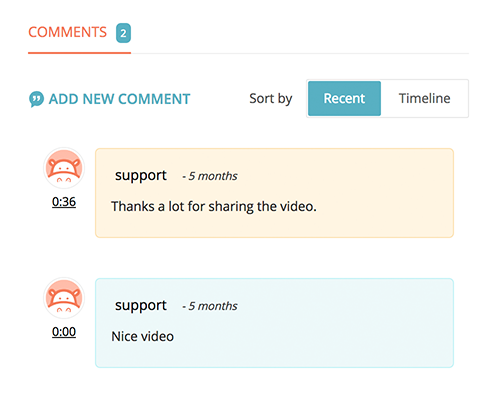
Task: Open the COMMENTS tab
Action: point(68,33)
